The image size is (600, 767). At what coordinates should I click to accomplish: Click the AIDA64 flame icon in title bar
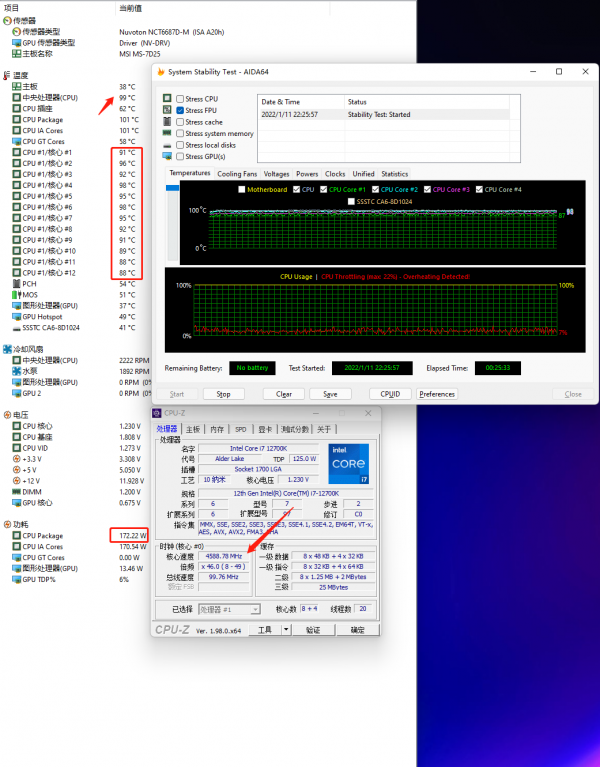click(160, 72)
